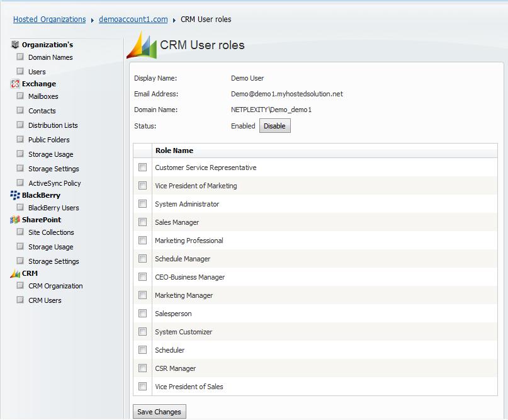Click Save Changes at the bottom
508x420 pixels.
coord(159,411)
